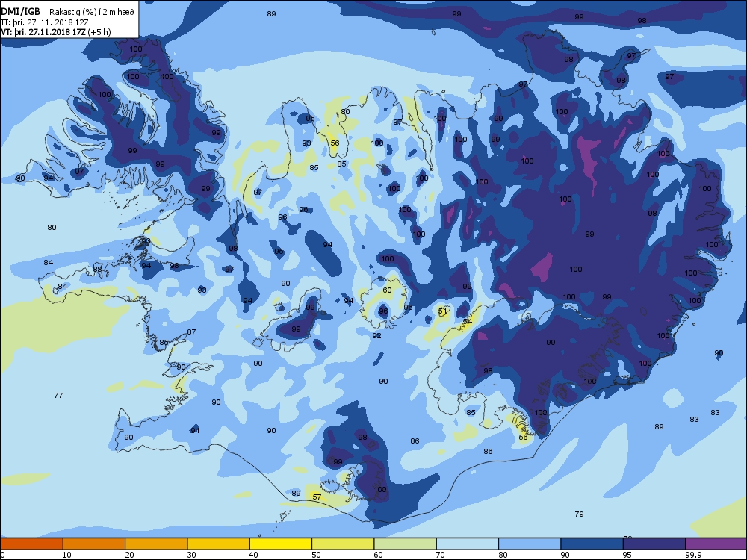Screen dimensions: 747x560
Task: Click the legend tick label '70'
Action: [x=440, y=555]
